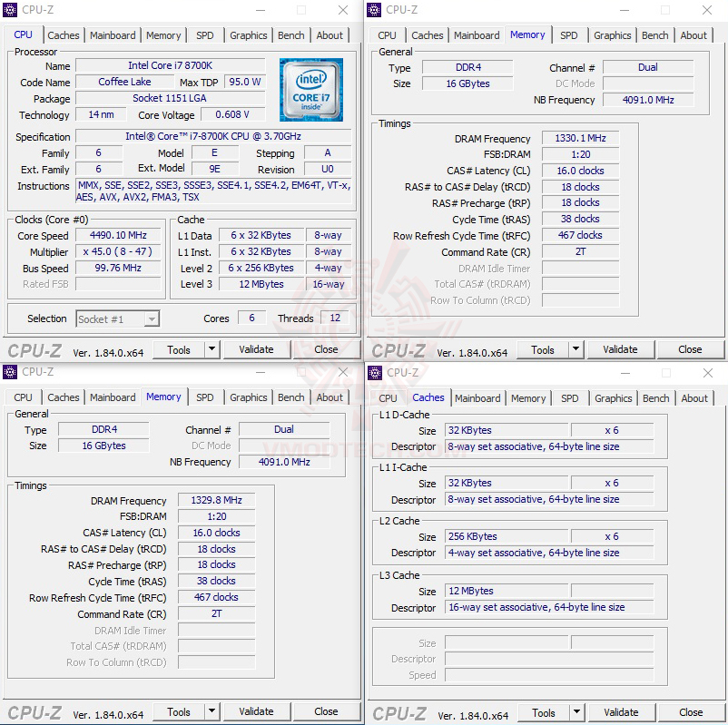This screenshot has width=728, height=725.
Task: Open the Tools dropdown arrow in the top-right Memory window
Action: pyautogui.click(x=576, y=349)
